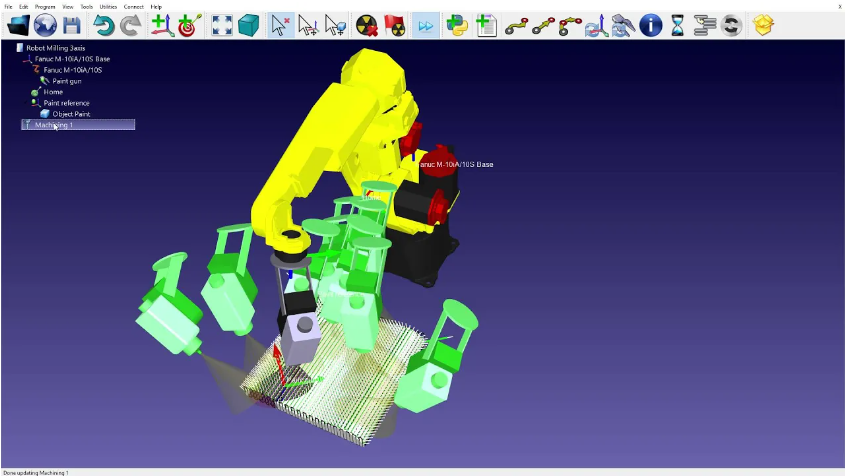The image size is (846, 476).
Task: Activate the Move object cursor tool
Action: [x=335, y=25]
